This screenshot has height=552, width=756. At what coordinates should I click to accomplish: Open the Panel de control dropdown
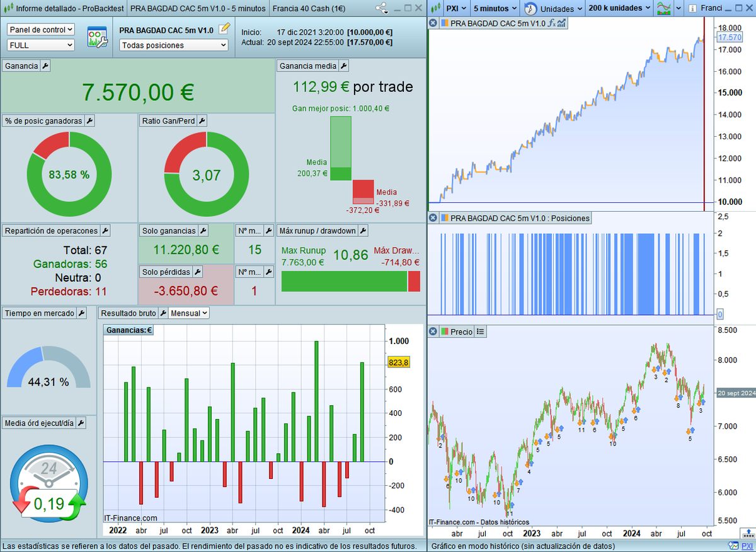coord(41,30)
